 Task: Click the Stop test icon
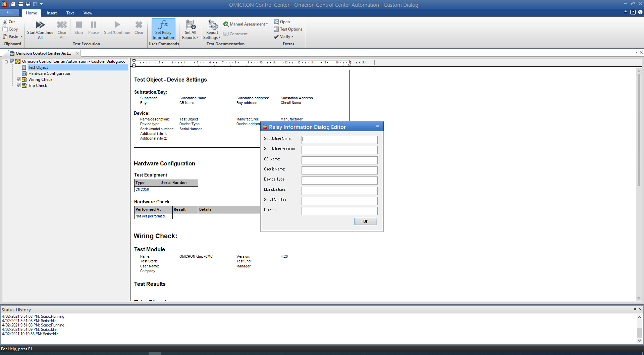pos(79,24)
